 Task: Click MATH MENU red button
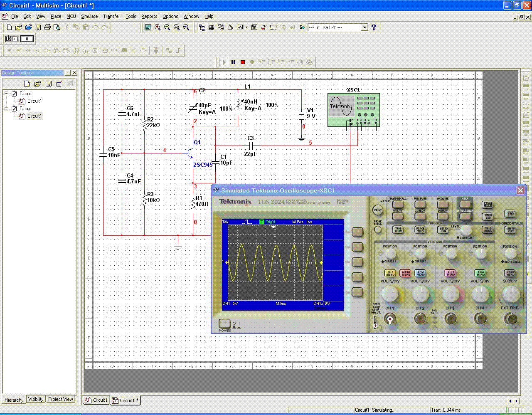coord(406,273)
